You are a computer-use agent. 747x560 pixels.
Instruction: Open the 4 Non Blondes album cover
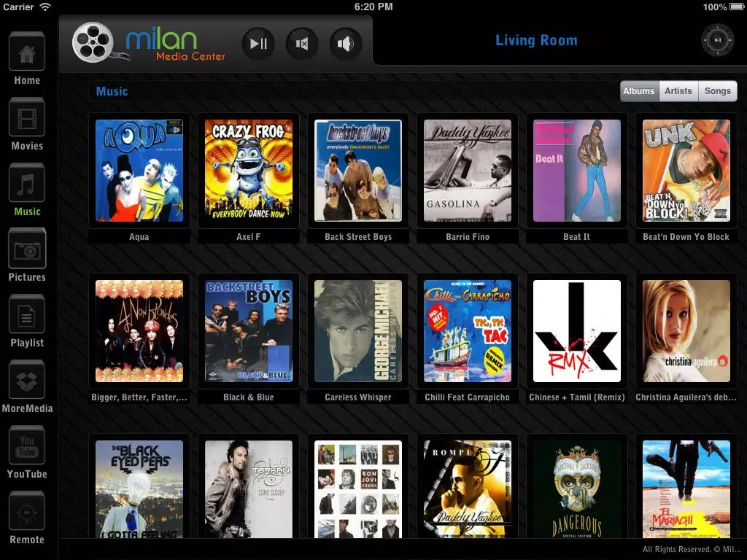[139, 331]
